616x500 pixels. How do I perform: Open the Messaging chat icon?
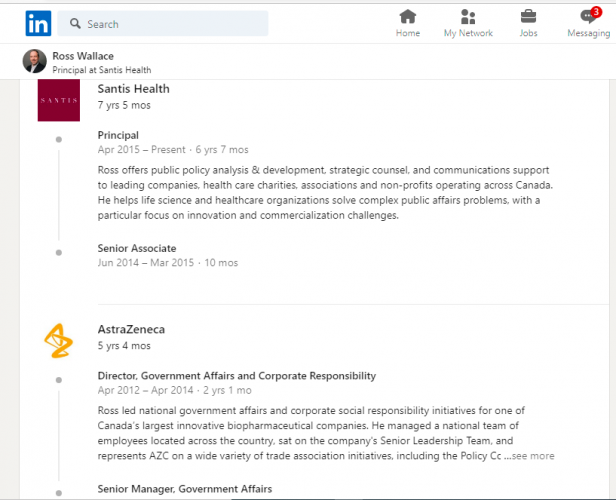(x=588, y=17)
